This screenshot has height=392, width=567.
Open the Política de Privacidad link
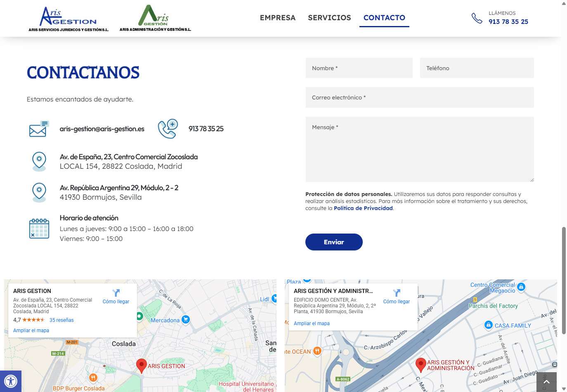[x=363, y=208]
